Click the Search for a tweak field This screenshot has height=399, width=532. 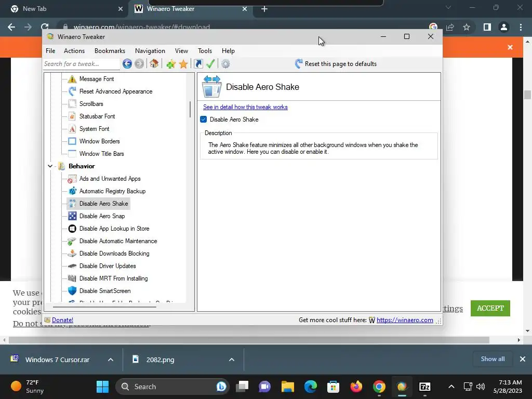coord(82,64)
